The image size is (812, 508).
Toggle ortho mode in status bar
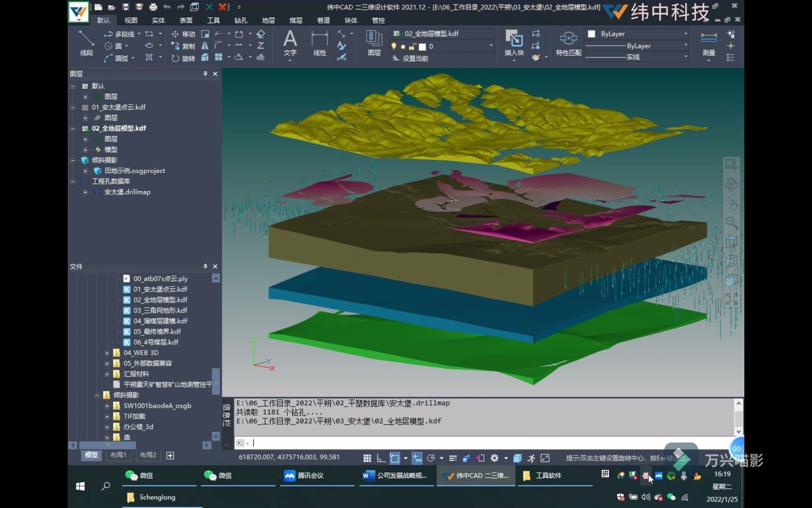click(x=381, y=458)
